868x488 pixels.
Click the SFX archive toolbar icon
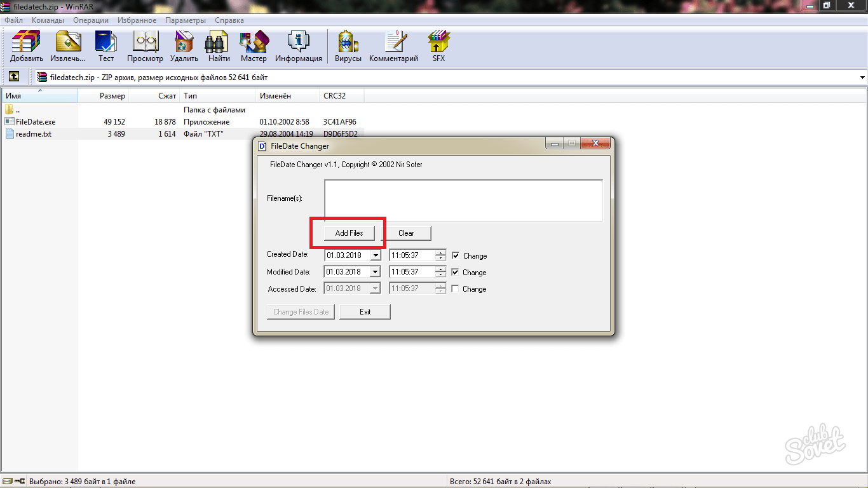point(438,43)
